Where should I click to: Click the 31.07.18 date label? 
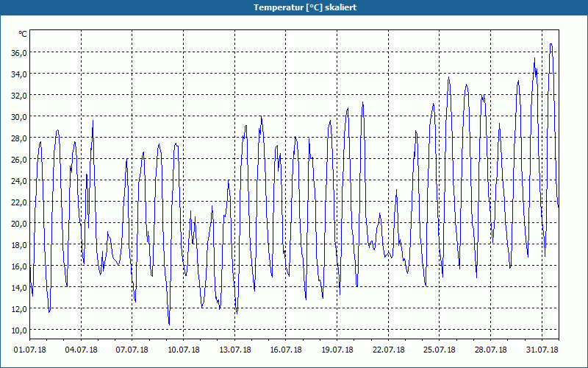pos(542,350)
